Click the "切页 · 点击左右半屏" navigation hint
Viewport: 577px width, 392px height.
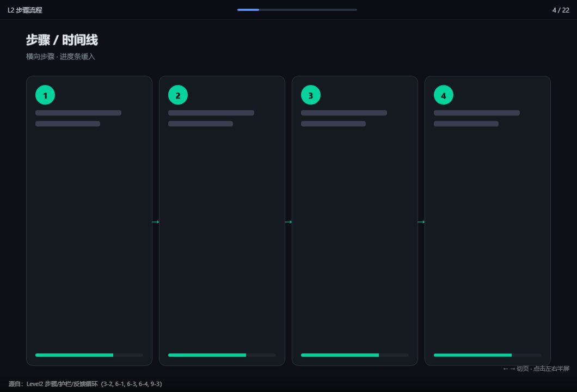(x=536, y=369)
